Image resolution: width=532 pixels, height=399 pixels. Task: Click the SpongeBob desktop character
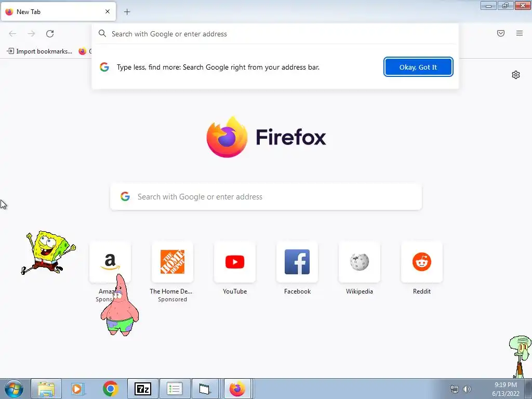(48, 253)
